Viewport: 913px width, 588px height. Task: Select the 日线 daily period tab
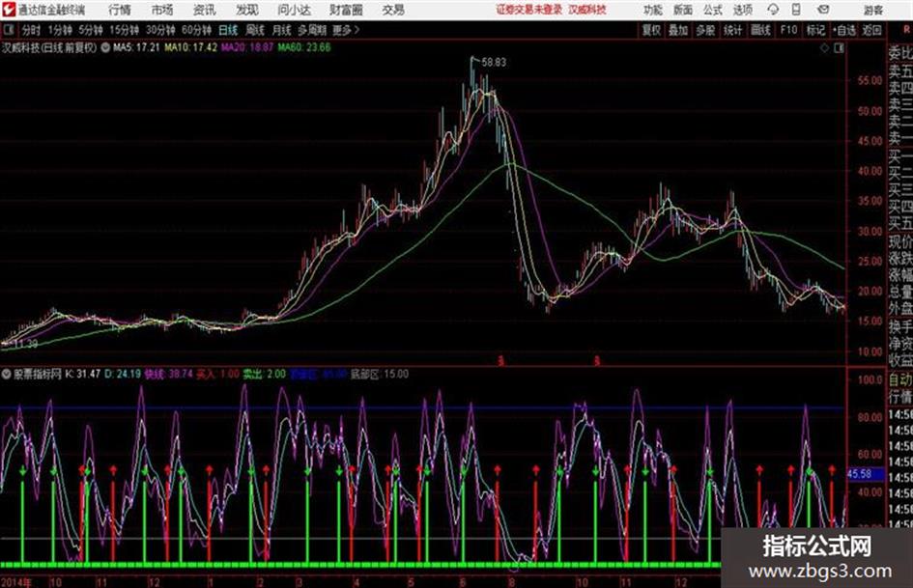click(228, 30)
